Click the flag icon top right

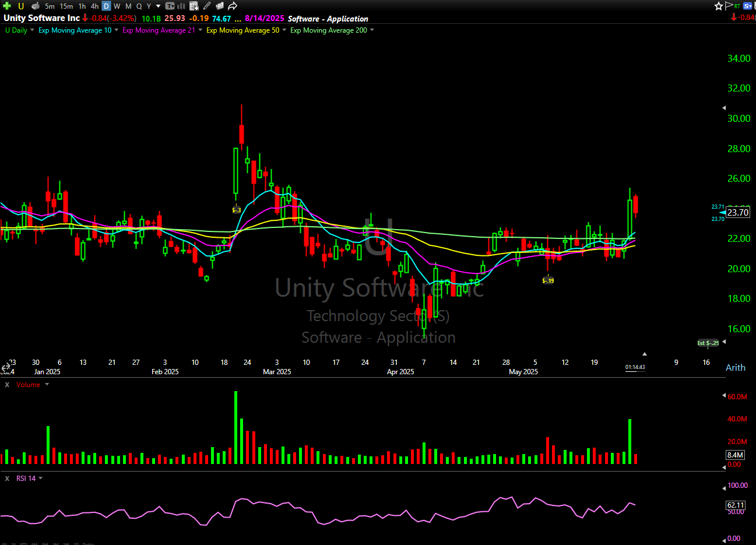729,6
